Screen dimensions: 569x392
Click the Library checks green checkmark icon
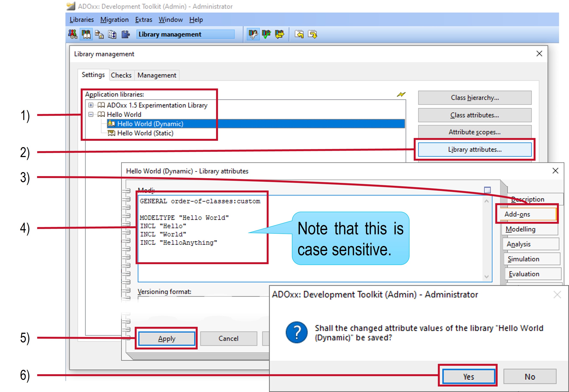(x=266, y=34)
